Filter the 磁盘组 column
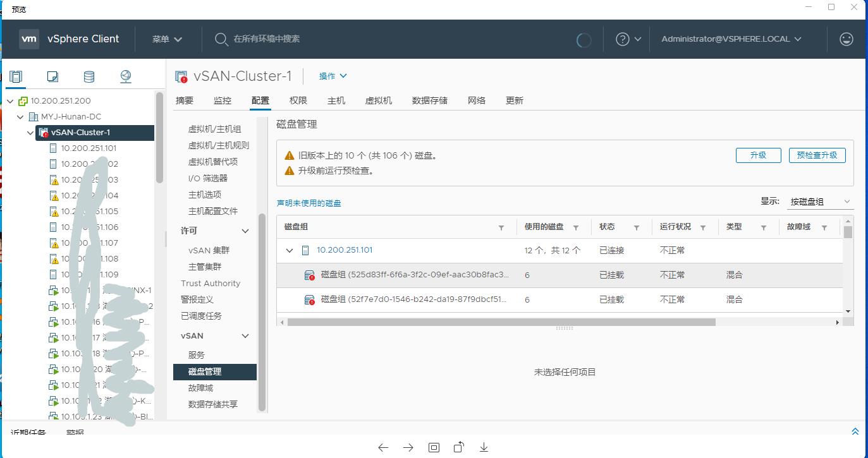868x458 pixels. coord(501,227)
